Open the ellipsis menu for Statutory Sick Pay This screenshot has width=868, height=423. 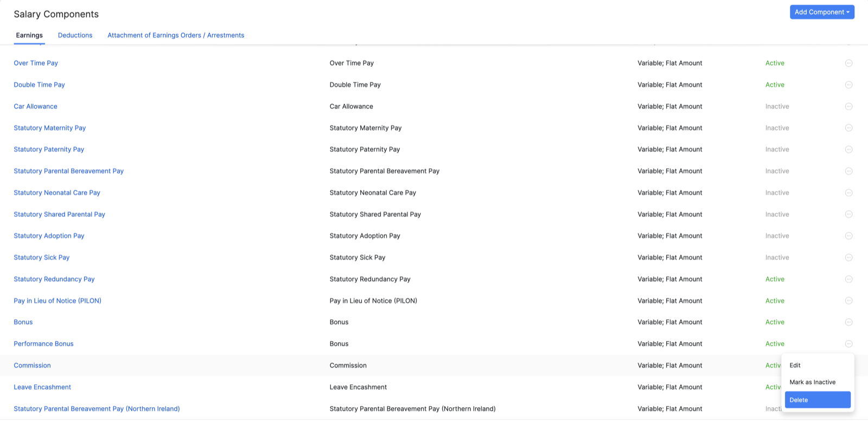[x=848, y=258]
